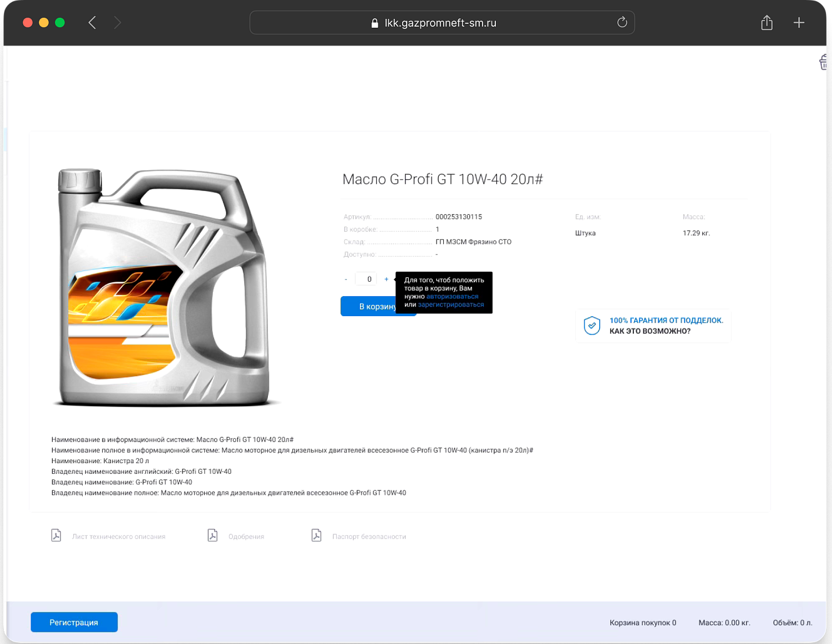Click the browser forward arrow

(117, 23)
